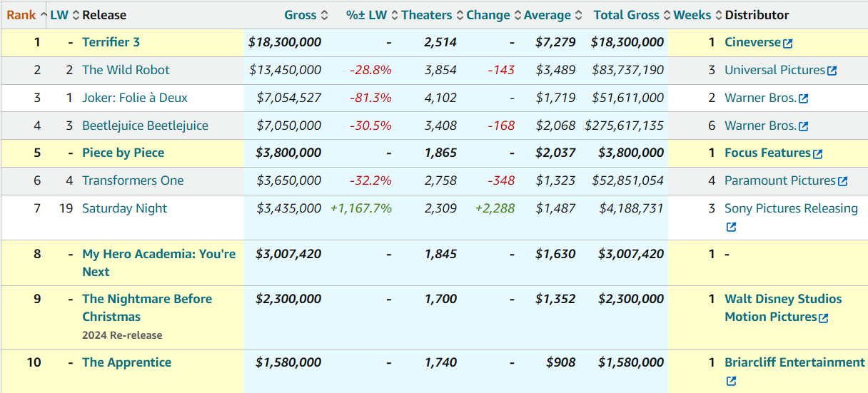Viewport: 868px width, 393px height.
Task: Open The Wild Robot release link
Action: pyautogui.click(x=126, y=70)
